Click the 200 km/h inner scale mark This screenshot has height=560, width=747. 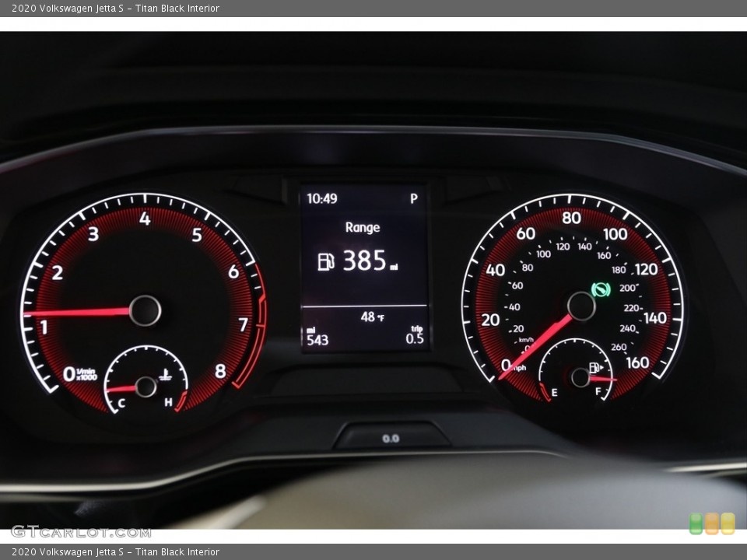point(627,288)
